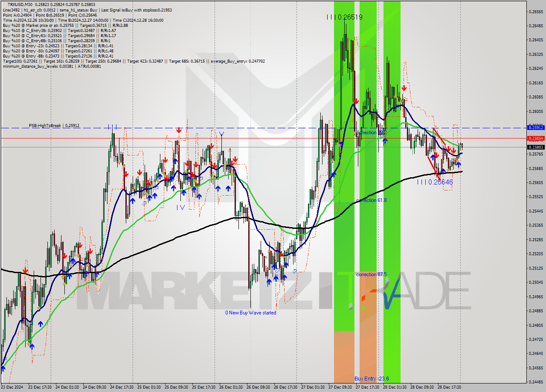The image size is (546, 392).
Task: Click the 'Buy %10 @ Entry -23' line
Action: tap(58, 46)
